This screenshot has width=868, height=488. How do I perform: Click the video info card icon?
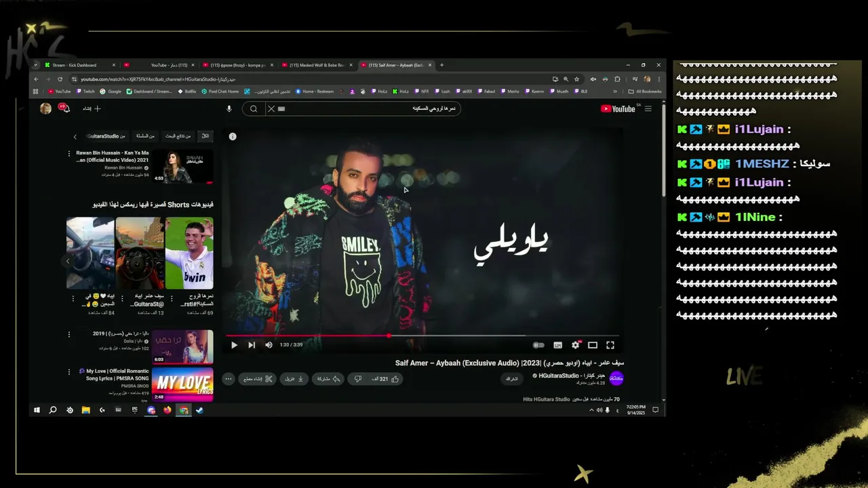point(233,136)
